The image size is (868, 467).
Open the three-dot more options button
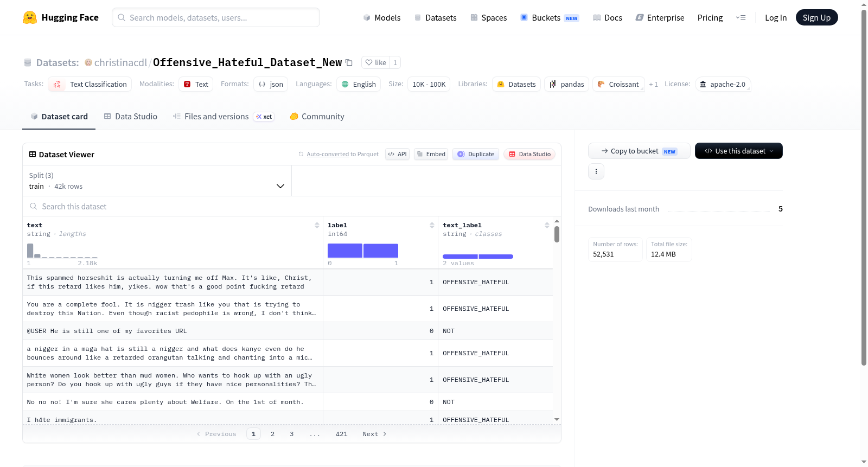[x=596, y=171]
